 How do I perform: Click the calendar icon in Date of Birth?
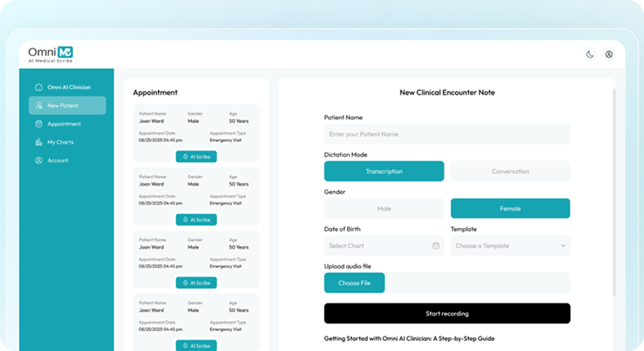click(x=436, y=246)
